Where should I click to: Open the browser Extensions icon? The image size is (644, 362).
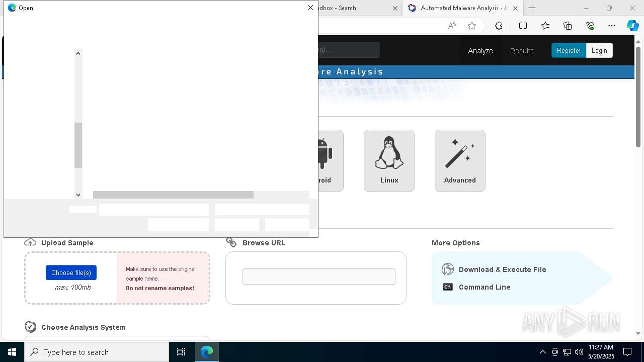pos(499,26)
